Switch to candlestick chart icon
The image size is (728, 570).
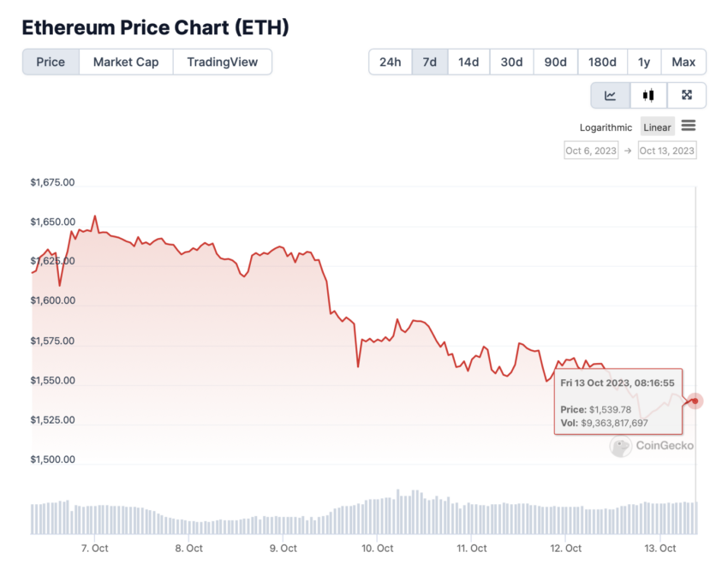click(x=648, y=96)
